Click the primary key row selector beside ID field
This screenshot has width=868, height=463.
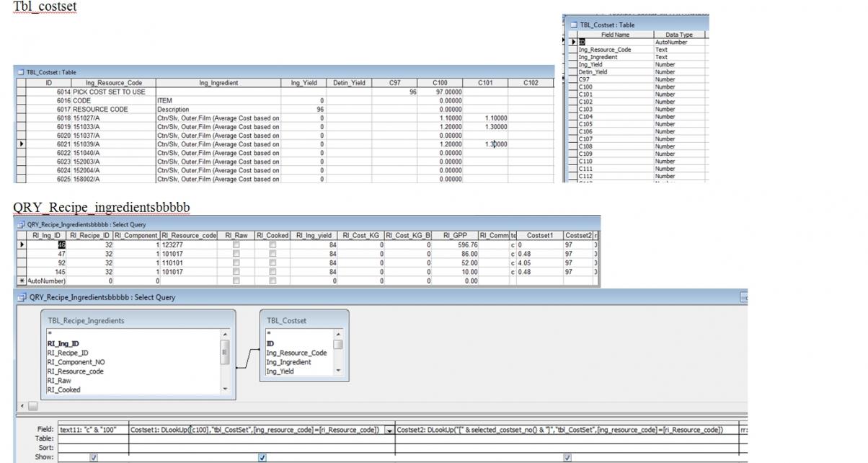573,42
